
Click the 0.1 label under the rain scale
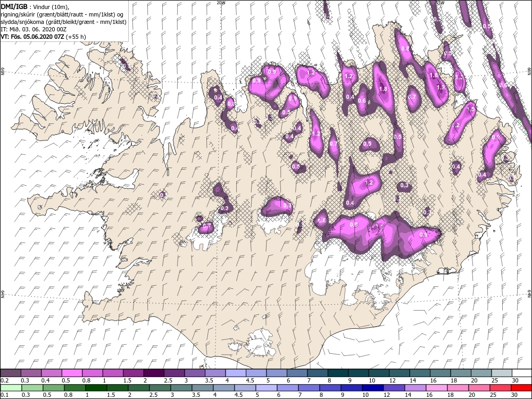(x=4, y=395)
